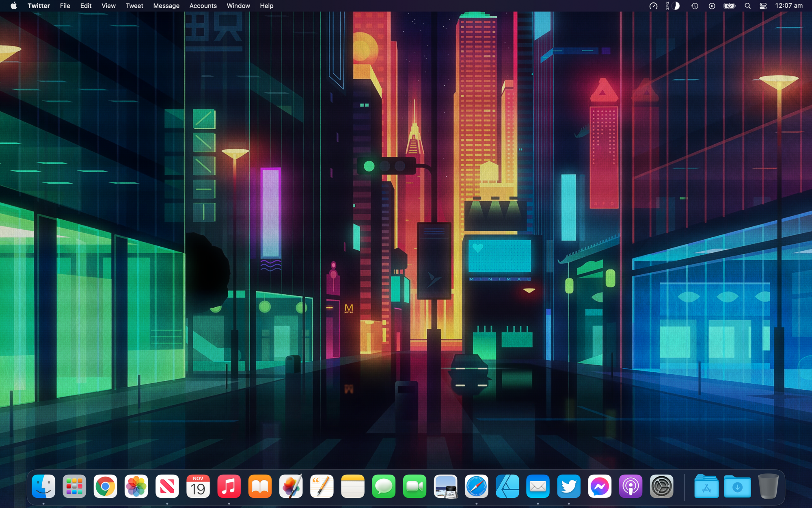Screen dimensions: 812x508
Task: Open the Photos app in Dock
Action: pos(136,486)
